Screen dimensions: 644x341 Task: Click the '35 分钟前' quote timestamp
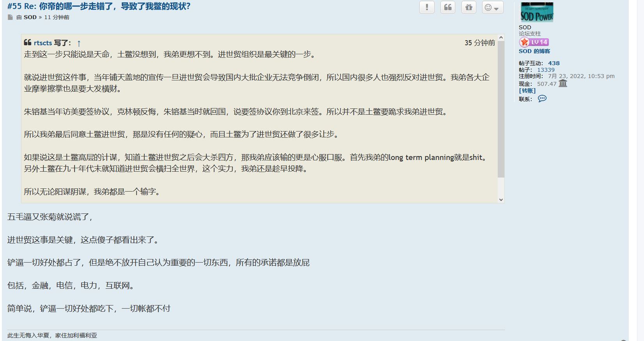coord(480,43)
